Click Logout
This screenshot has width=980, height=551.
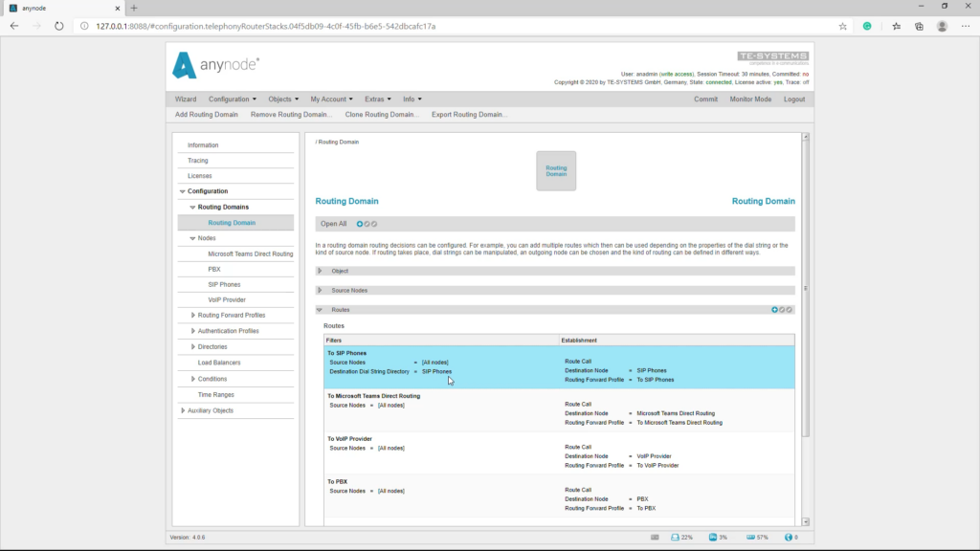794,99
